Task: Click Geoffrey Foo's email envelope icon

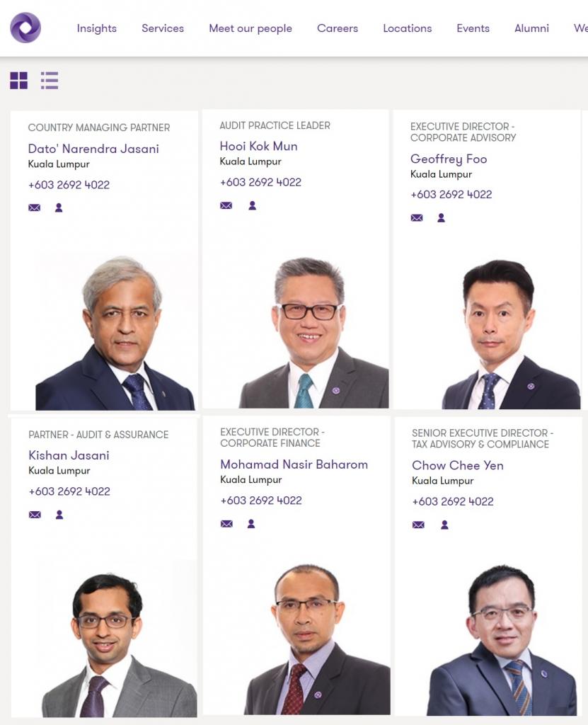Action: (x=417, y=218)
